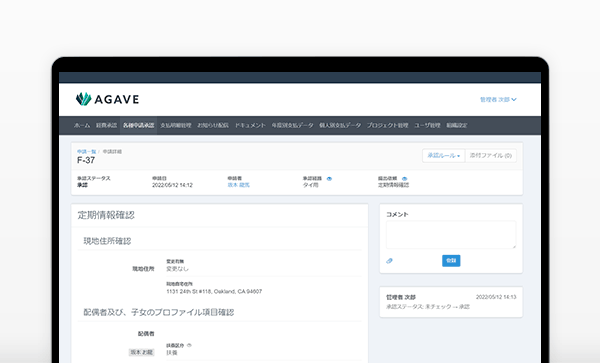Open 年度別支払データ tab

coord(292,125)
